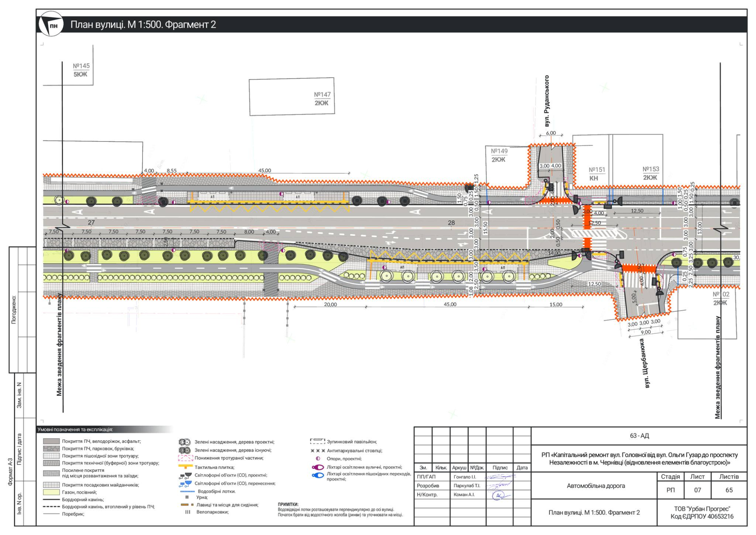
Task: Click the blue relocated traffic light symbol
Action: (185, 484)
